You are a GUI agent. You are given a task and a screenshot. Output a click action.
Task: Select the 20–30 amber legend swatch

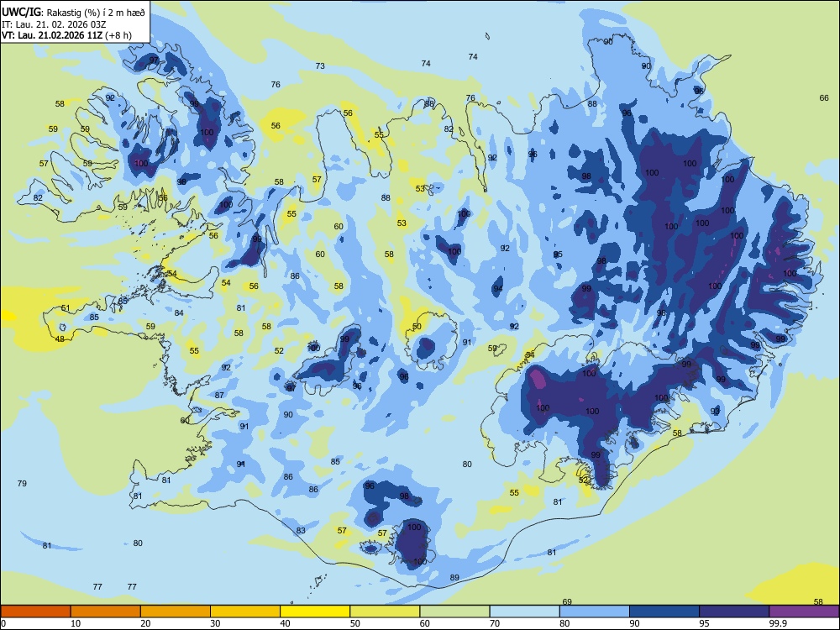[x=176, y=612]
